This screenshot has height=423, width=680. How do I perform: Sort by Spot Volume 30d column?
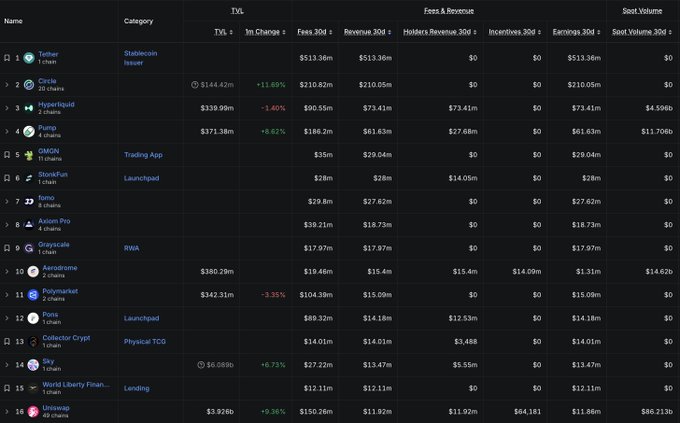click(x=642, y=32)
